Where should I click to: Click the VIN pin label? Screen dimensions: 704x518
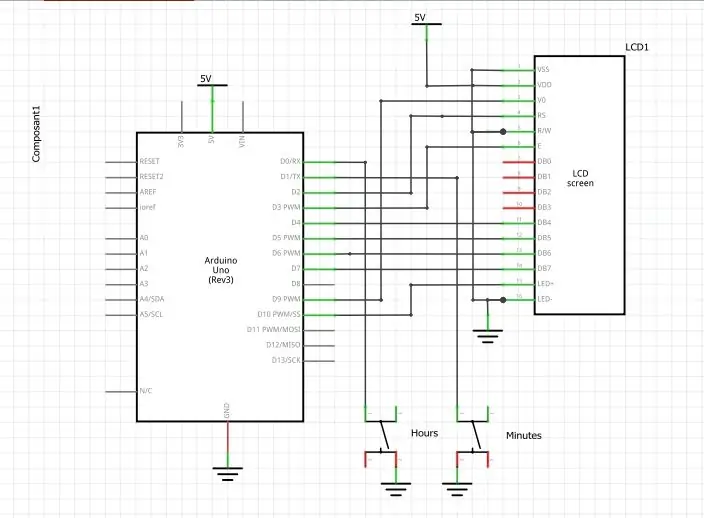(x=242, y=141)
